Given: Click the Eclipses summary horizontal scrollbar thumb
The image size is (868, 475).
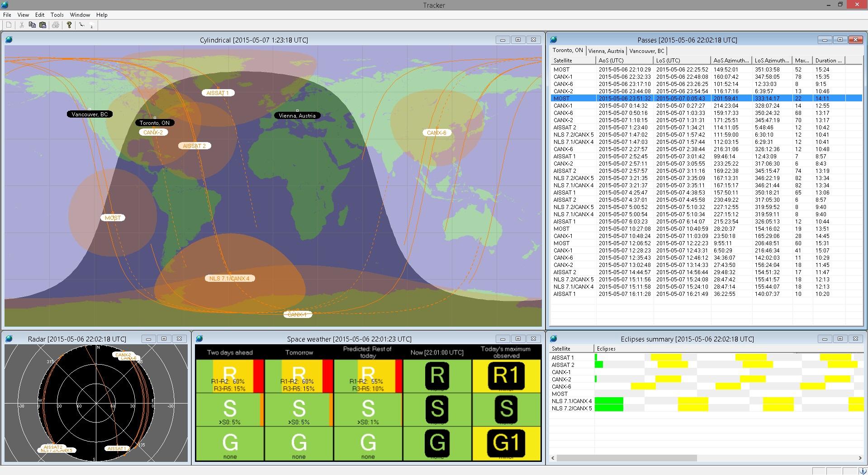Looking at the screenshot, I should click(x=626, y=458).
